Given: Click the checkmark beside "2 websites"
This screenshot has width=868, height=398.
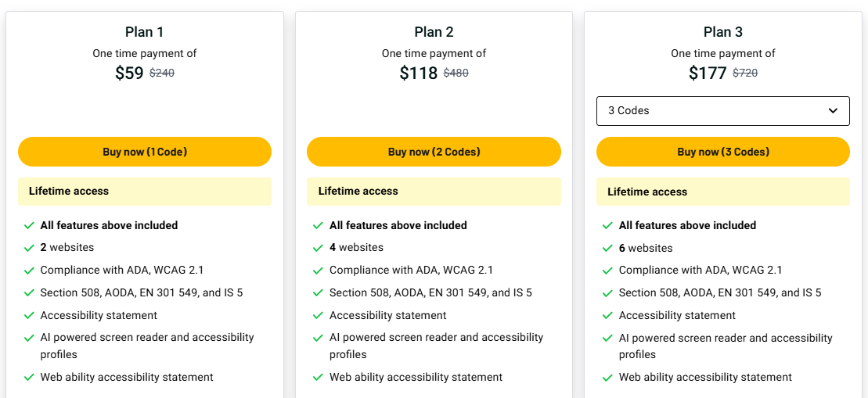Looking at the screenshot, I should 29,248.
